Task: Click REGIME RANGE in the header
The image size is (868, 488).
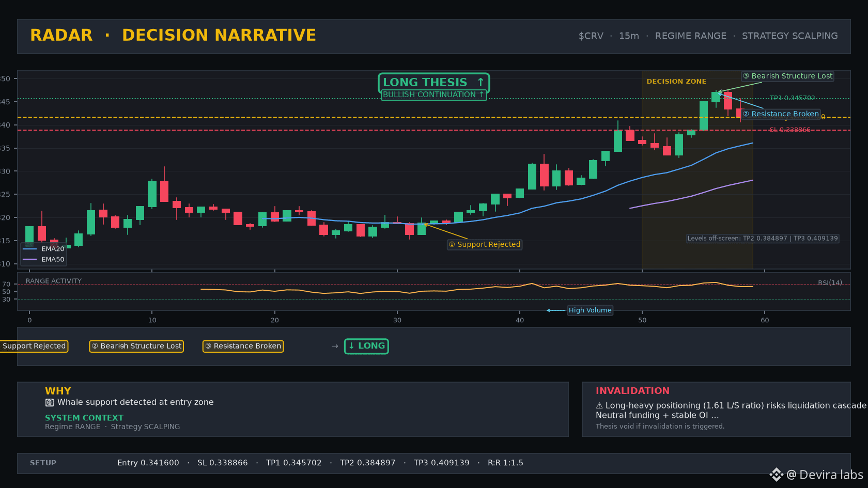Action: (691, 36)
